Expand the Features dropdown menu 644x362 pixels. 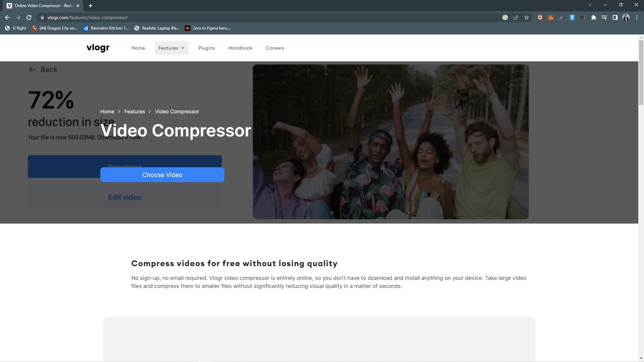171,48
